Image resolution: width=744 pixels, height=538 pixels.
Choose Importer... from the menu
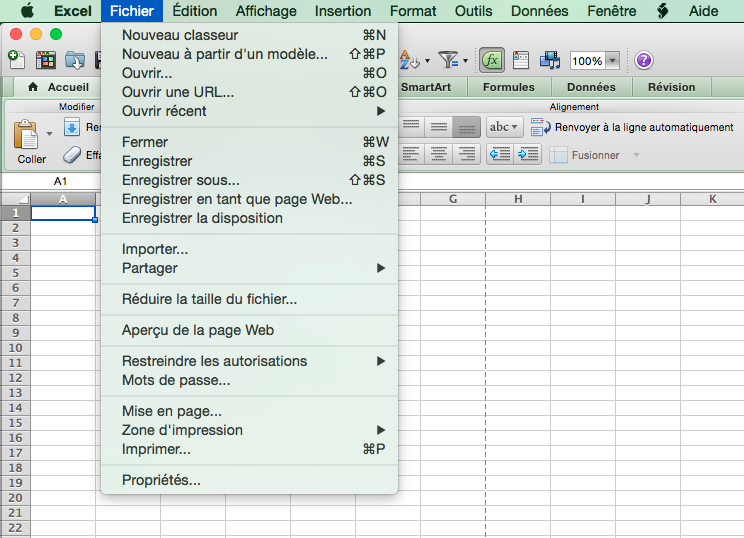tap(250, 249)
